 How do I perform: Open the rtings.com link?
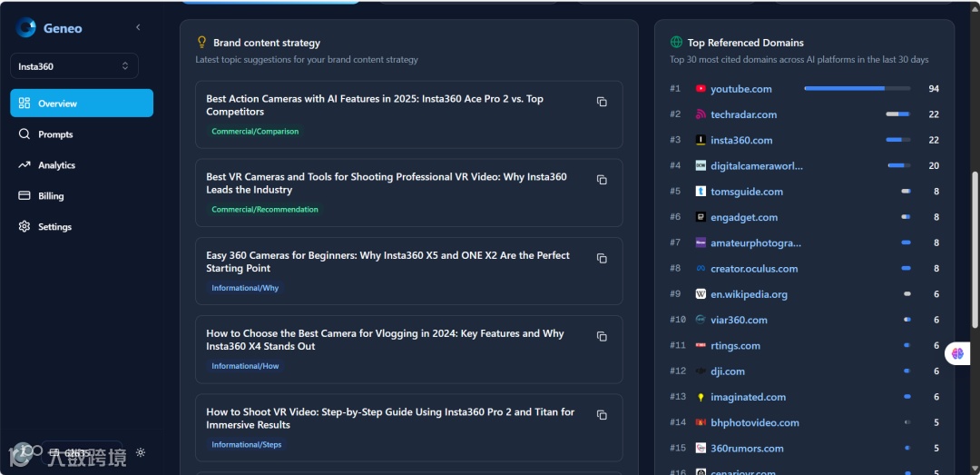(735, 345)
